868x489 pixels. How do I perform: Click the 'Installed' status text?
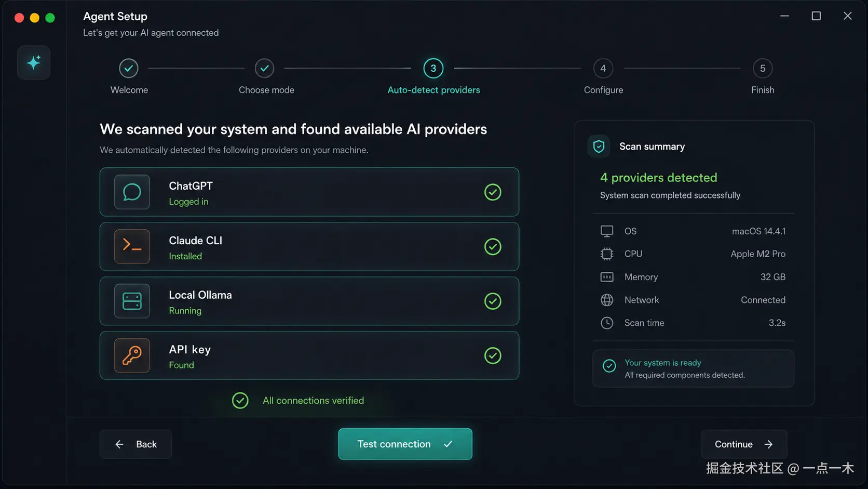pos(185,256)
